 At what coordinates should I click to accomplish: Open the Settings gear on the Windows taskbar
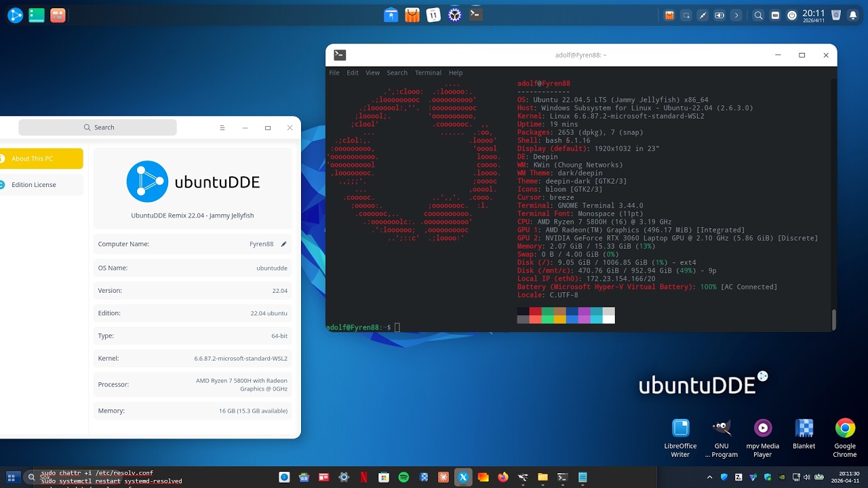pos(344,477)
